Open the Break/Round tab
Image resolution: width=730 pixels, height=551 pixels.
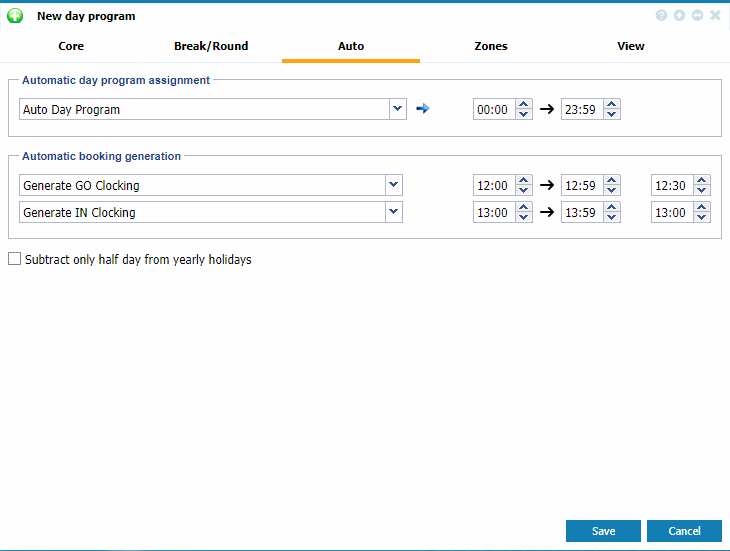(211, 46)
